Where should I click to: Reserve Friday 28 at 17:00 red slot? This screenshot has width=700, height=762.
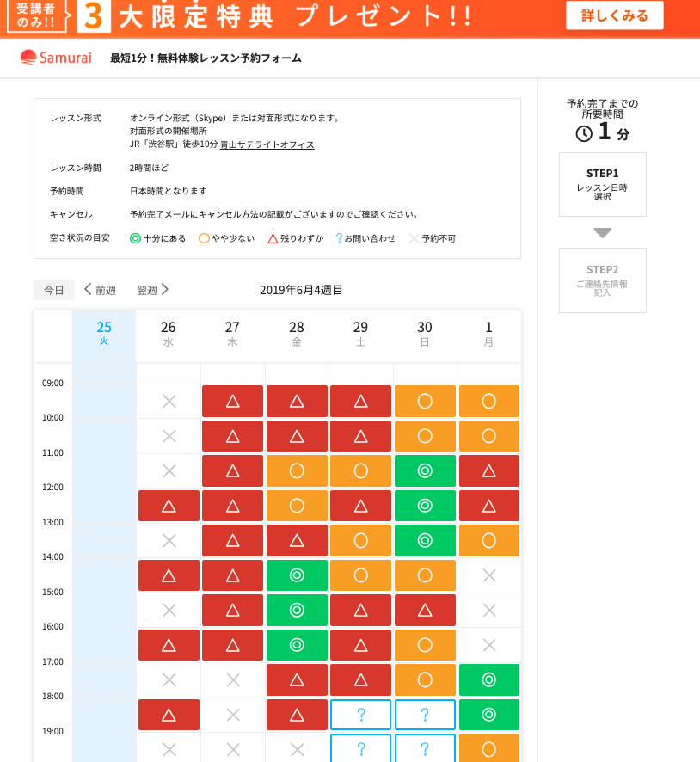coord(297,680)
